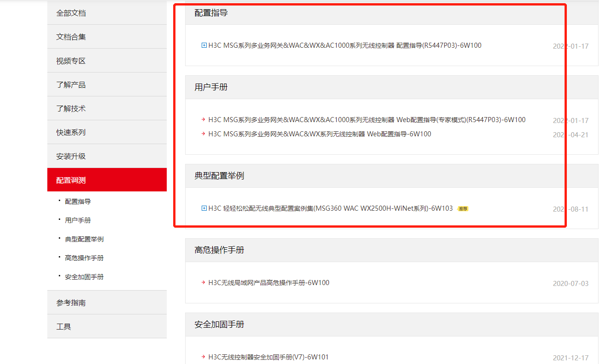
Task: Open the 全部文档 sidebar section
Action: click(107, 13)
